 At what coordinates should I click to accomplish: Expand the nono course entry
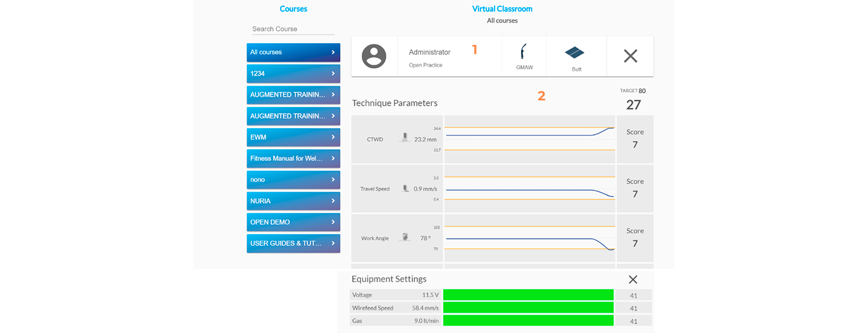coord(293,180)
